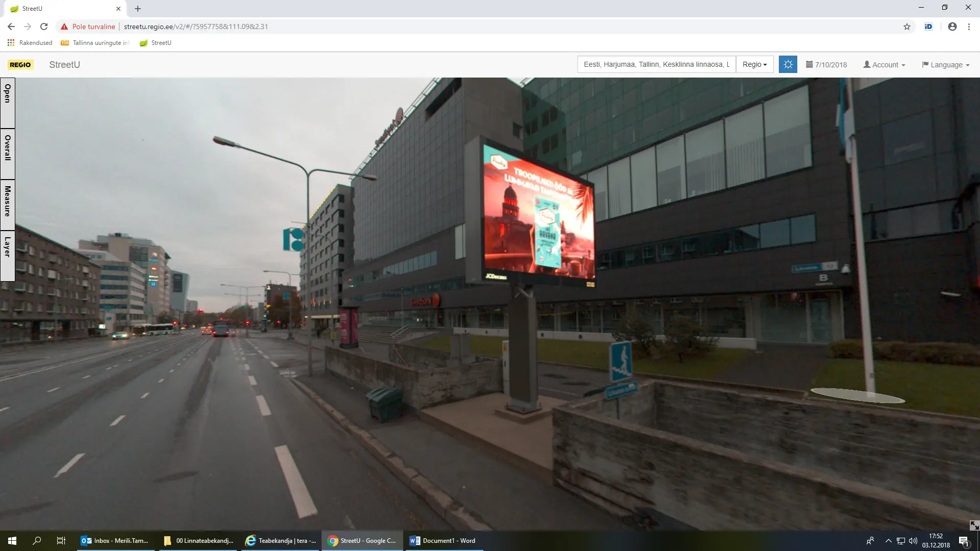Bookmark page with star icon
This screenshot has width=980, height=551.
906,27
